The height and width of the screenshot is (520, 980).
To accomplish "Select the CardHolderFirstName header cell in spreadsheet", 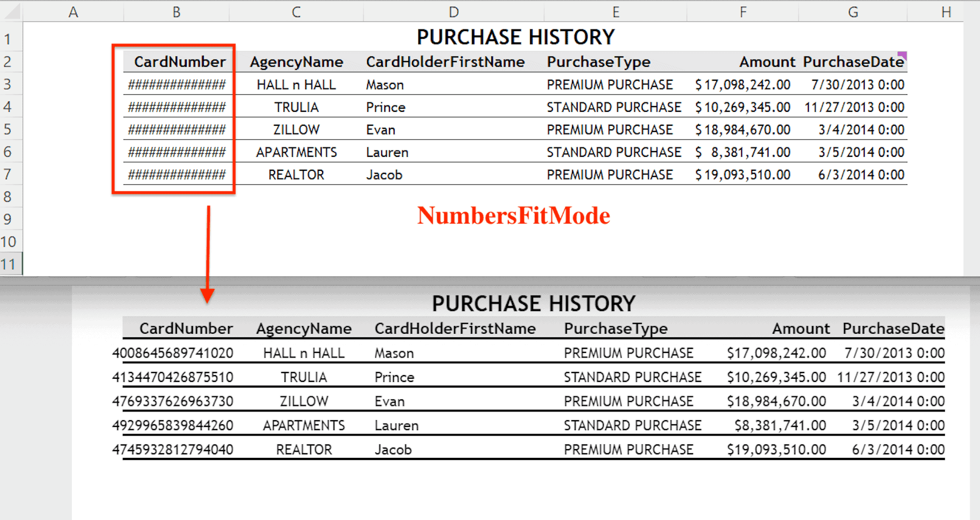I will point(454,62).
